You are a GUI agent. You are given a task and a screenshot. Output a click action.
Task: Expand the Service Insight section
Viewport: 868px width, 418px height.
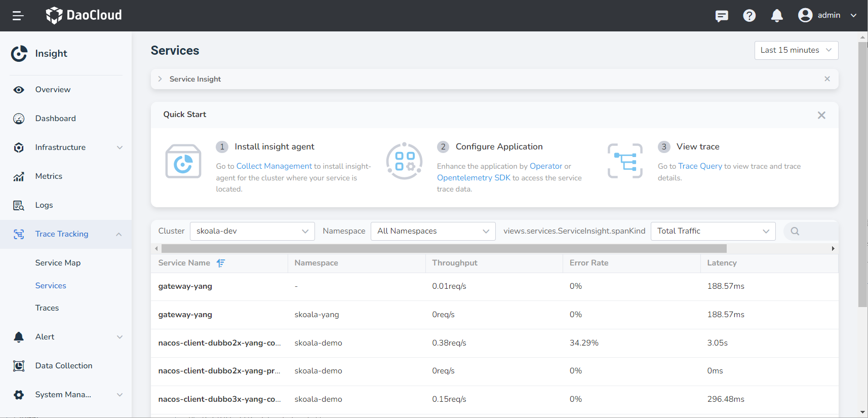(x=160, y=79)
